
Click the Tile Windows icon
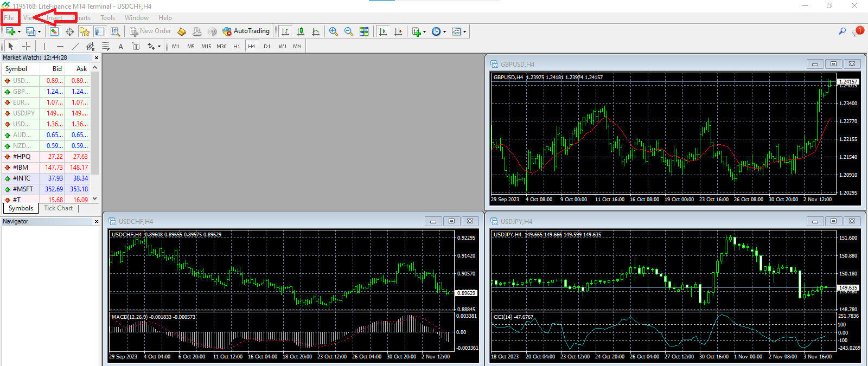click(364, 31)
